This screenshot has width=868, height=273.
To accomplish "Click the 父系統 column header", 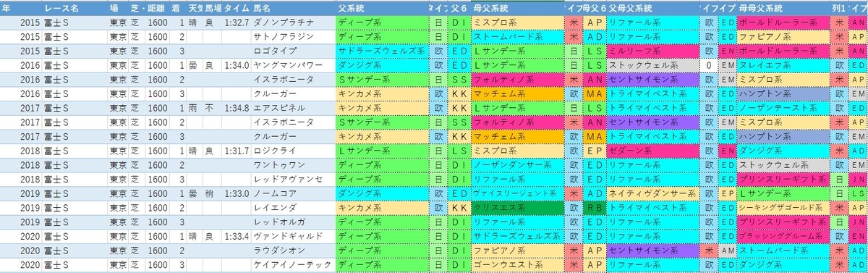I will click(x=382, y=7).
